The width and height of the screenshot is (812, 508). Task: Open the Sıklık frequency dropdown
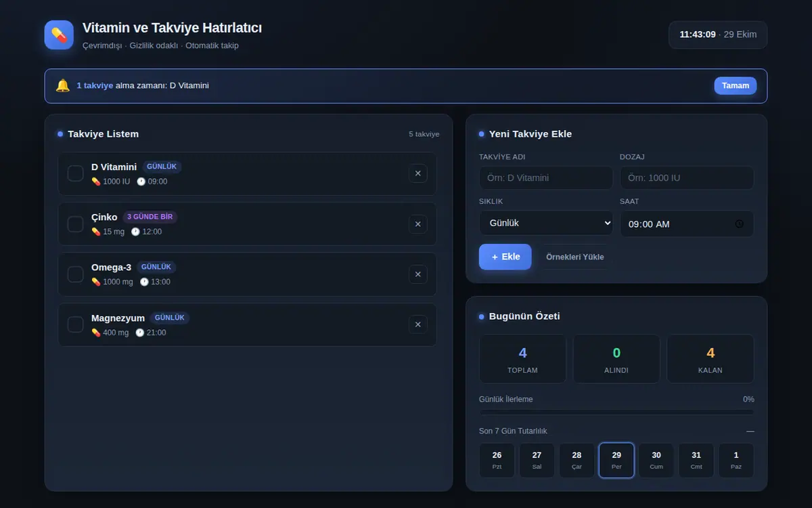(546, 223)
